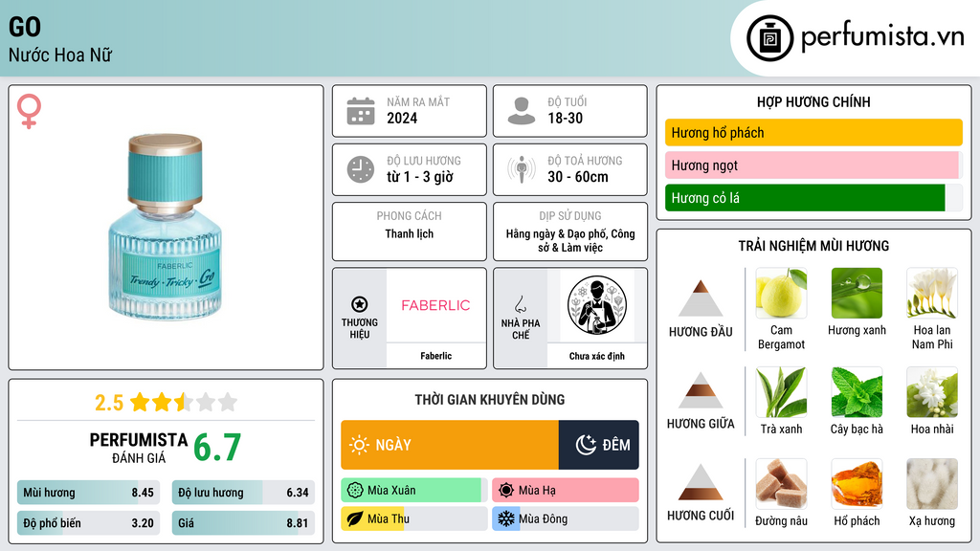Screen dimensions: 980x551
Task: Click the Hương hổ phách accord bar
Action: (813, 132)
